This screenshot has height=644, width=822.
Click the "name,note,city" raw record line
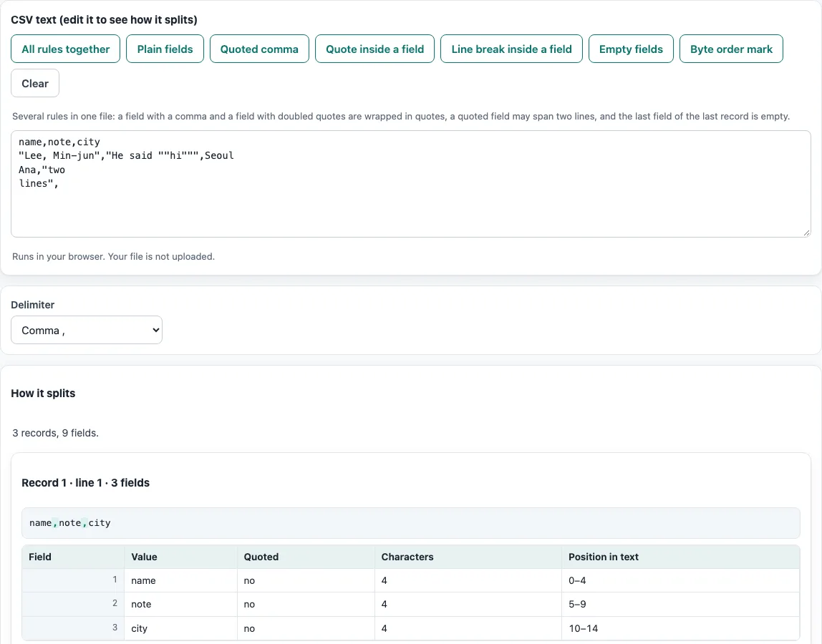(x=410, y=523)
